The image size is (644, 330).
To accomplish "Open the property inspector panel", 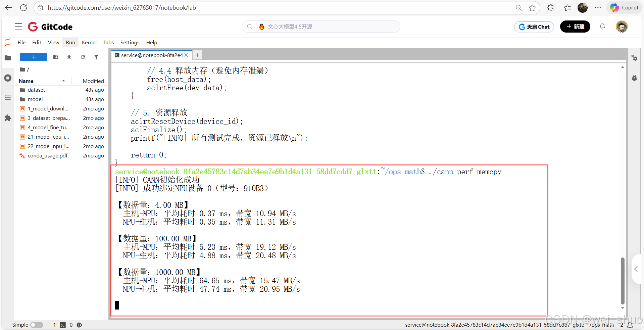I will click(x=634, y=58).
